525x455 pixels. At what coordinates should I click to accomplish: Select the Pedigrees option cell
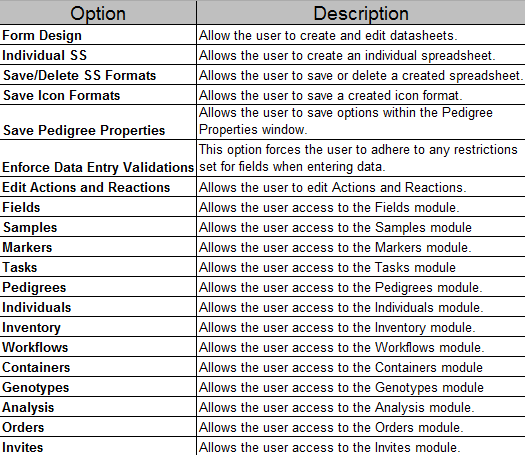(x=98, y=287)
